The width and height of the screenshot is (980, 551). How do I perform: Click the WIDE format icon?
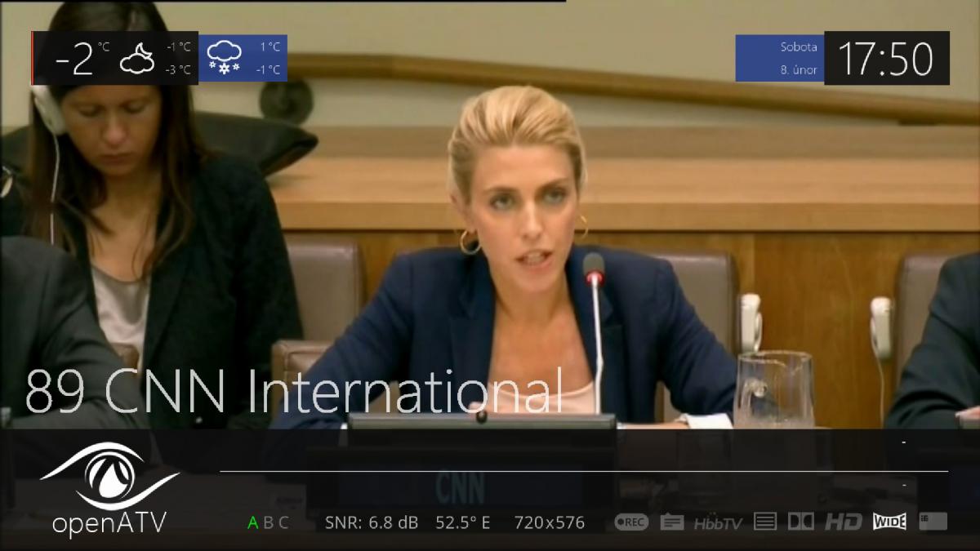889,522
